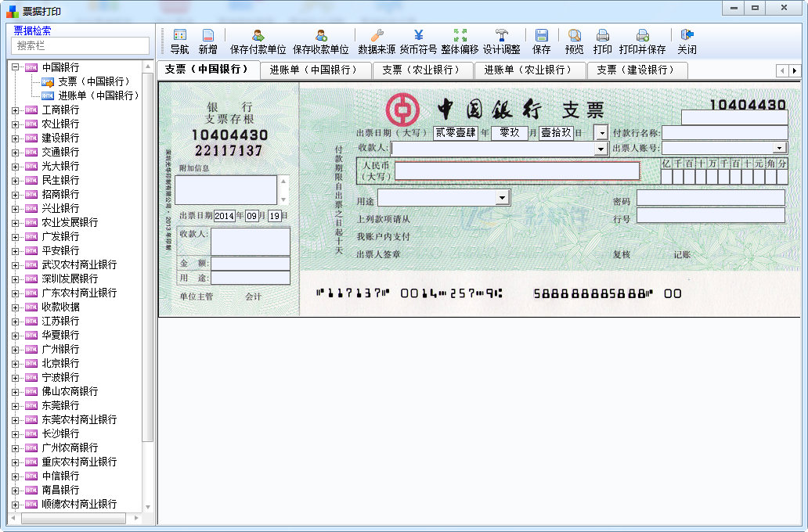Select the 平安银行 tree item
The width and height of the screenshot is (808, 532).
point(60,251)
